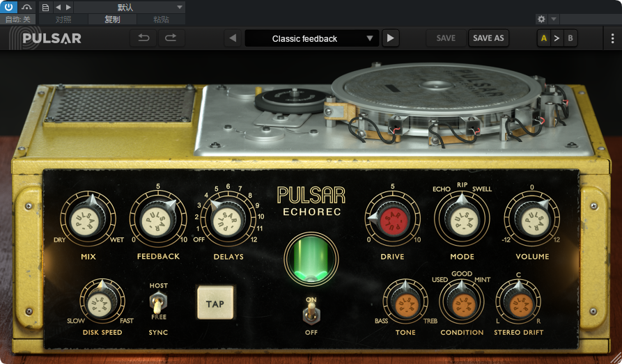The image size is (622, 364).
Task: Click the 对照 compare button
Action: (63, 19)
